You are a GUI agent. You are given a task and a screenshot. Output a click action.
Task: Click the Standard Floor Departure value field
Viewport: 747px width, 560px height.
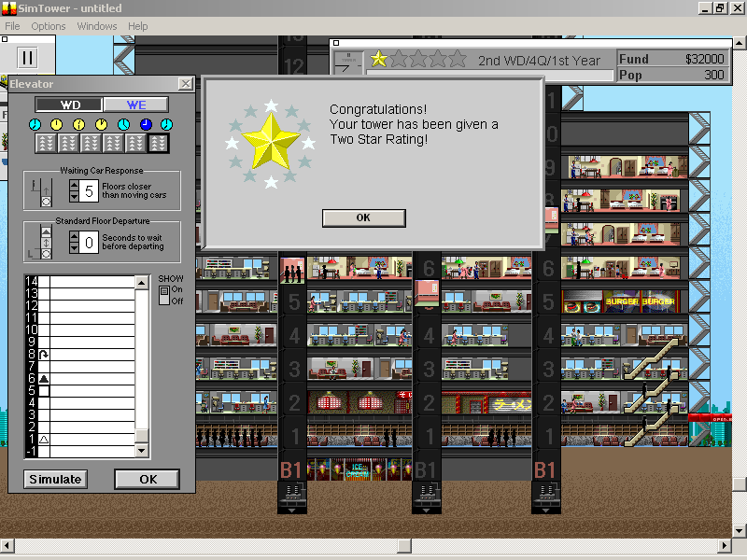89,243
